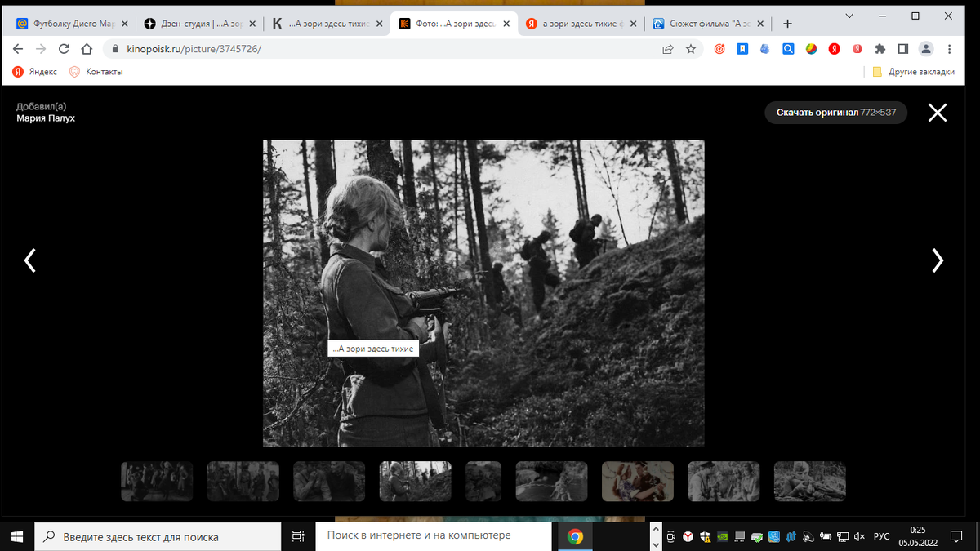Select the colored seventh thumbnail

(638, 482)
